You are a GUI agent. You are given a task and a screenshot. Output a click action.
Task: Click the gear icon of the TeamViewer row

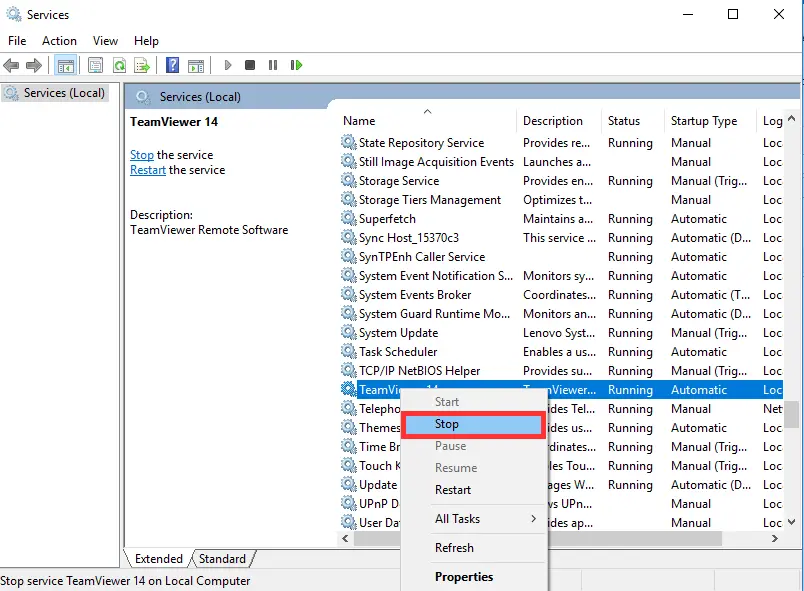click(349, 389)
